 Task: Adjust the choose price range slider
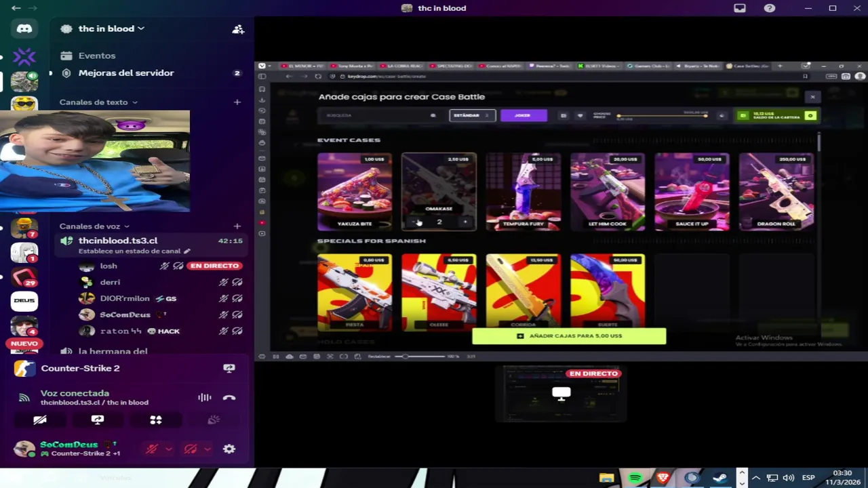coord(661,116)
